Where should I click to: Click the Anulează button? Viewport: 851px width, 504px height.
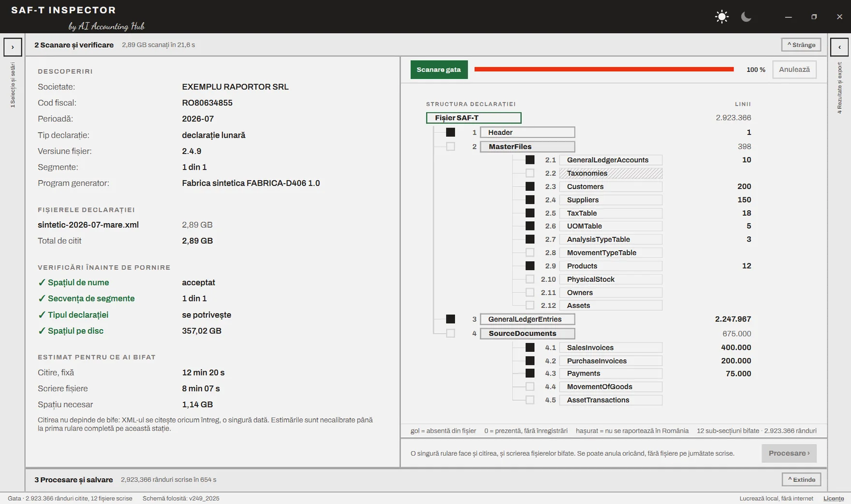[794, 70]
